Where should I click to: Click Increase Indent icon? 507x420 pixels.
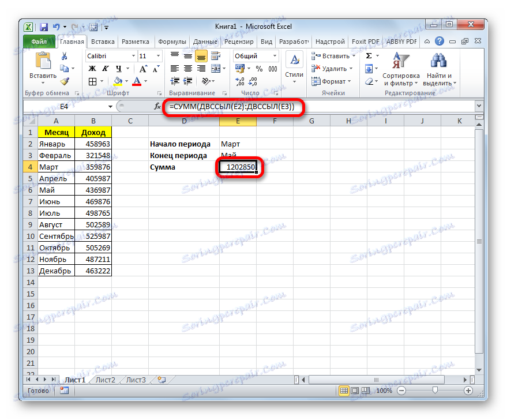pyautogui.click(x=188, y=81)
